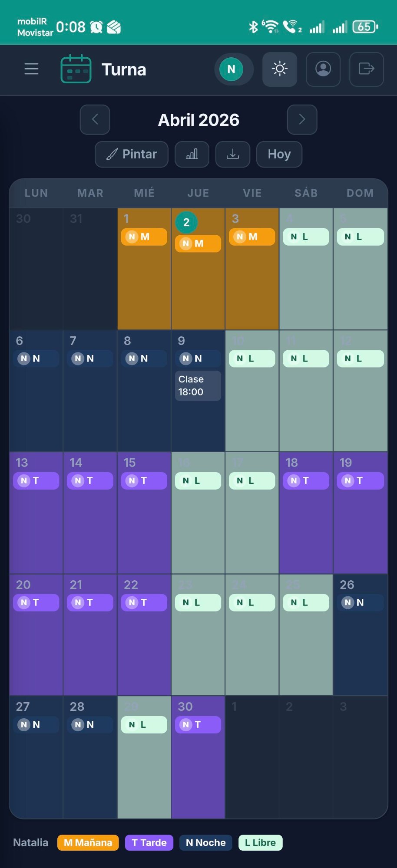
Task: Click the Natalia name label
Action: 30,842
